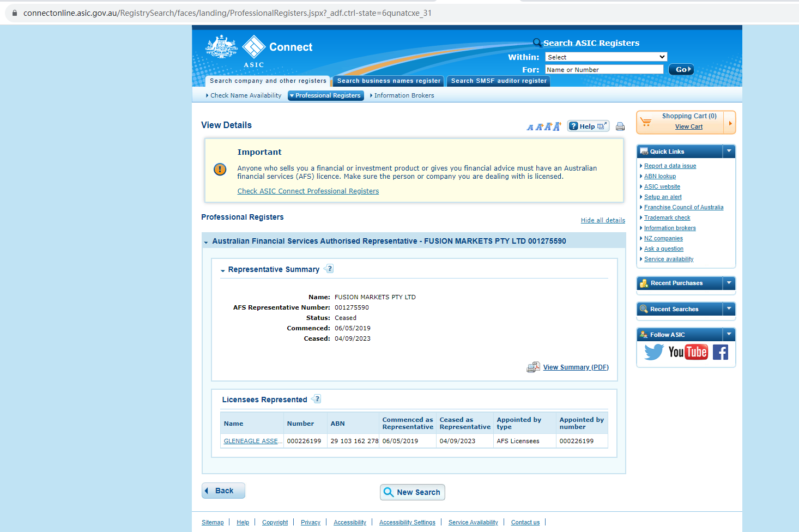
Task: Click the Quick Links panel header icon
Action: (644, 152)
